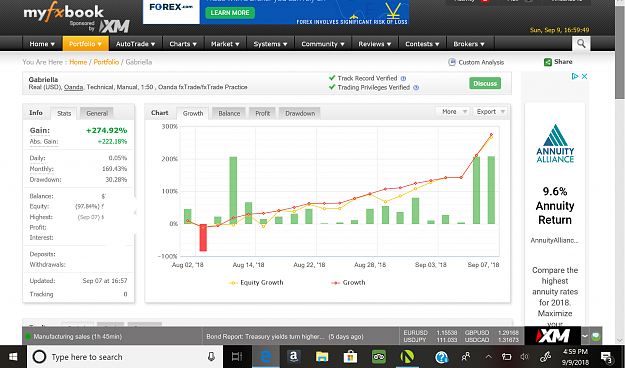Click the green chat icon in bottom bar
The height and width of the screenshot is (368, 625).
(596, 336)
